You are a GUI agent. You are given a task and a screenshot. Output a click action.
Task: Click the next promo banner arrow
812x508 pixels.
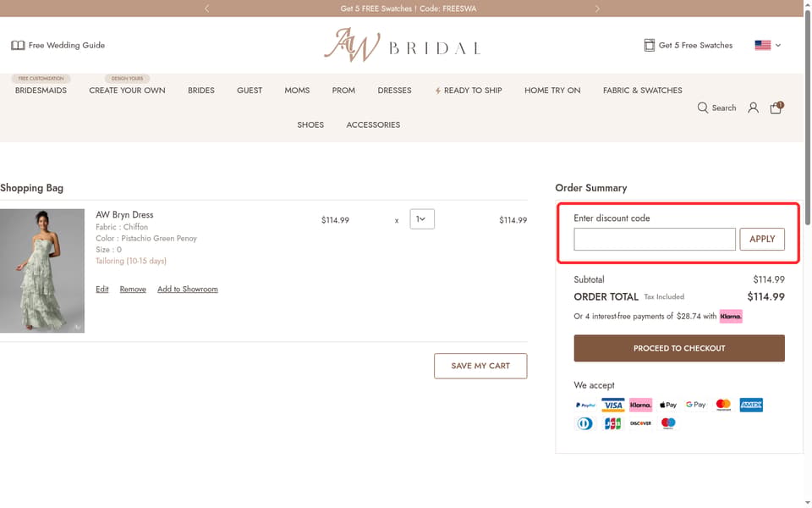[x=597, y=8]
